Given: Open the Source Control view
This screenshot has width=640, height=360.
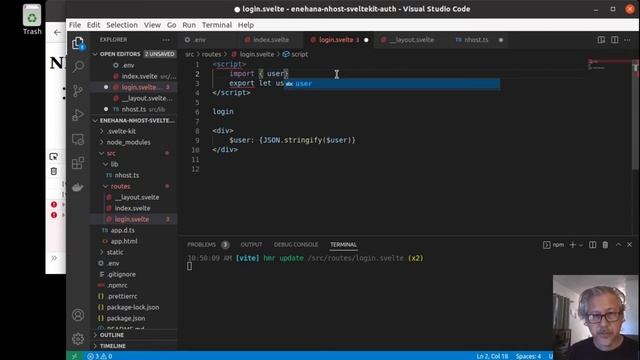Looking at the screenshot, I should pos(78,91).
